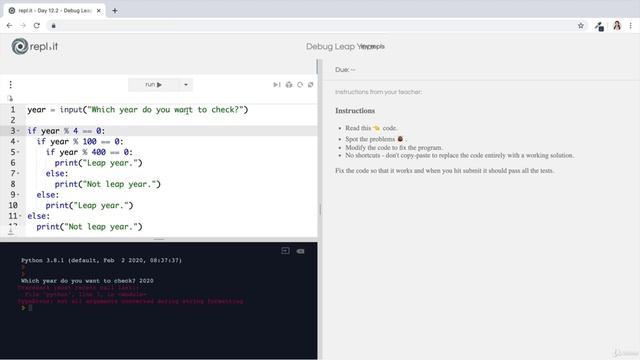The width and height of the screenshot is (640, 360).
Task: Select the repl.it Day 12.2 browser tab
Action: click(54, 11)
